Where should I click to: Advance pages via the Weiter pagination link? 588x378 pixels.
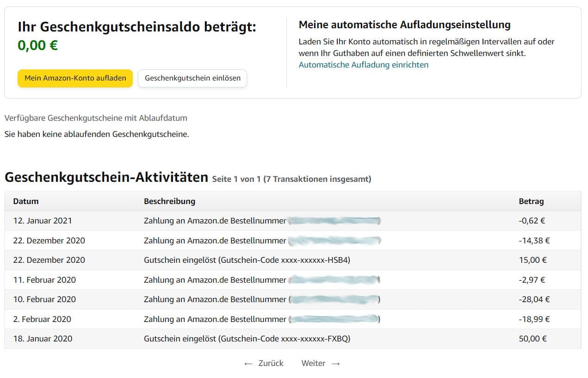point(314,363)
